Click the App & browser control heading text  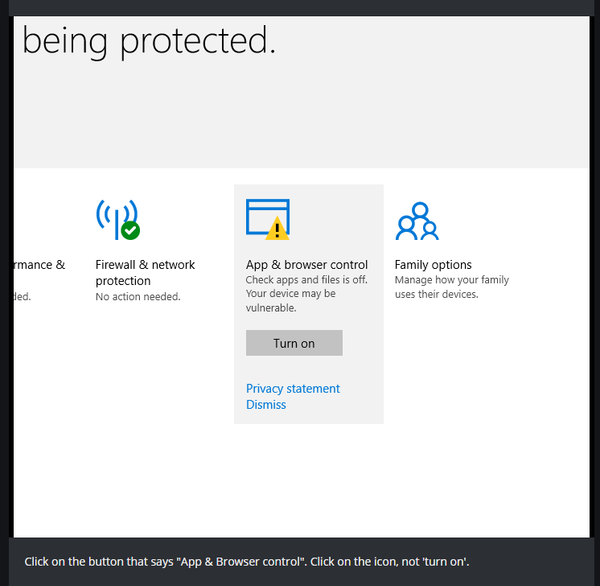tap(307, 265)
